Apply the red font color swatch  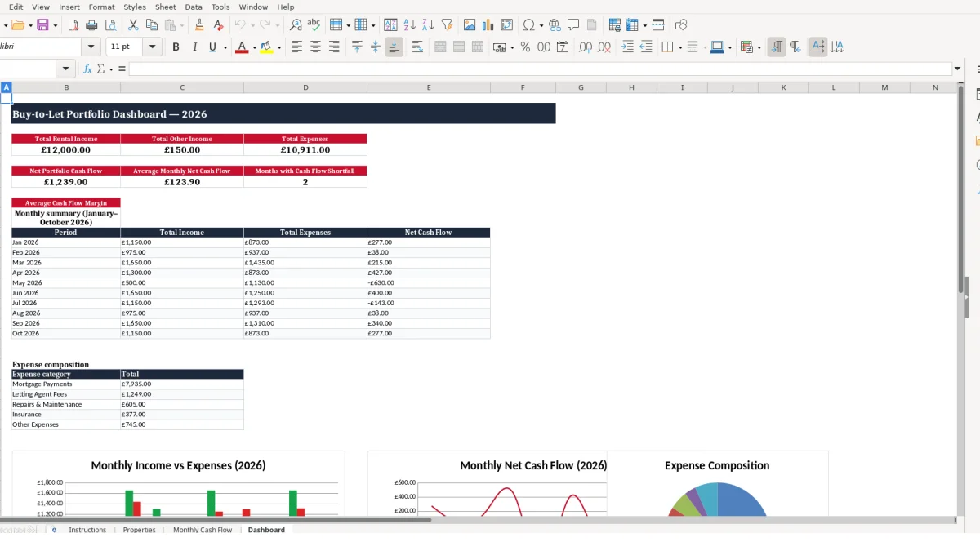pos(241,47)
